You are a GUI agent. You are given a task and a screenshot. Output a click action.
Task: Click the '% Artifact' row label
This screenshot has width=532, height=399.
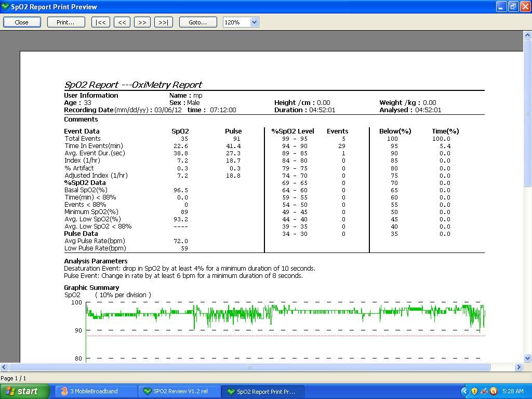(x=79, y=168)
